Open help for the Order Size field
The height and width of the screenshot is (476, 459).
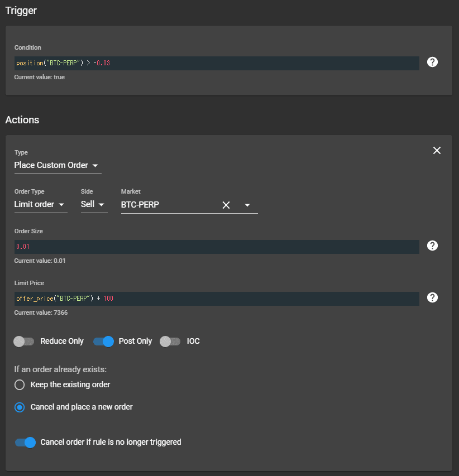click(x=432, y=246)
